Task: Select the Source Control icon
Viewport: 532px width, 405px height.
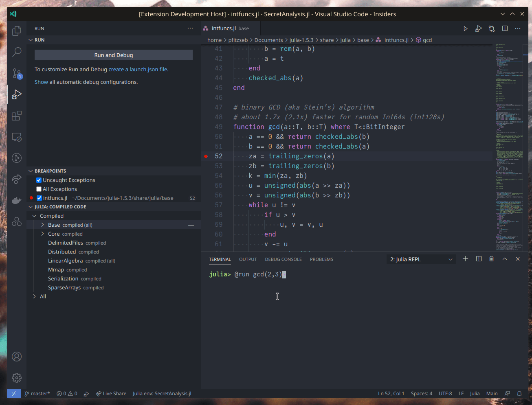Action: point(16,73)
